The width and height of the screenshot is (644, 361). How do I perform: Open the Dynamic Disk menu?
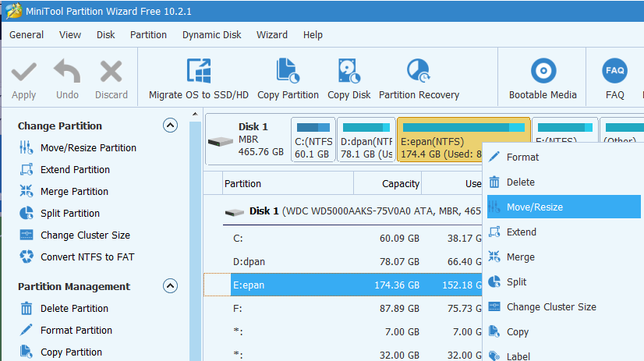point(211,35)
